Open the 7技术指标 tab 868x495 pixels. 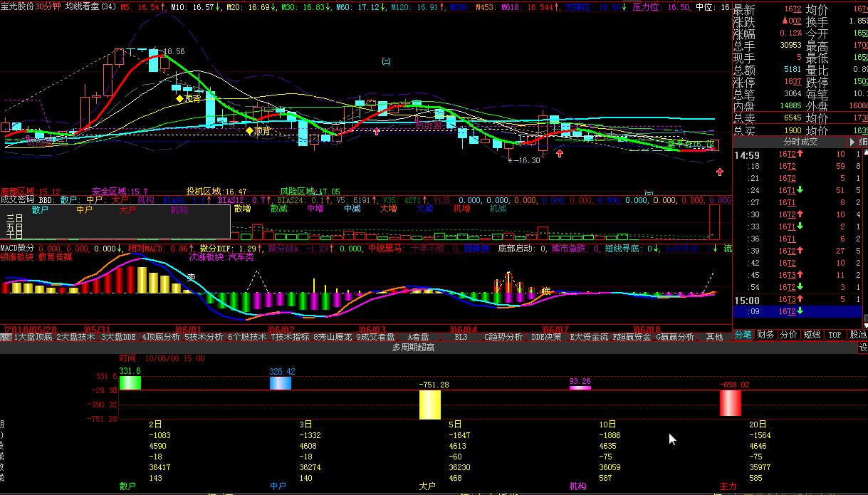click(290, 337)
